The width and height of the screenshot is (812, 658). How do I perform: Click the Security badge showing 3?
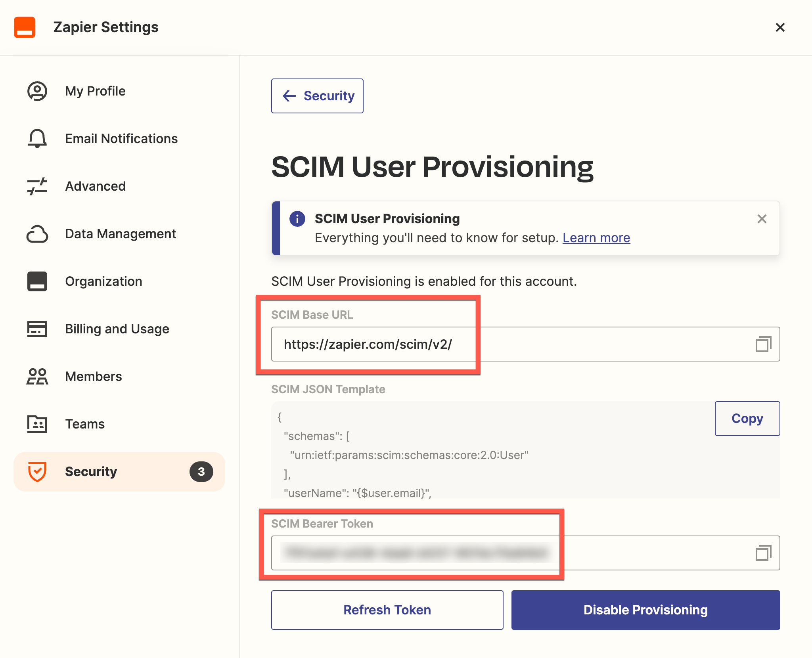(201, 472)
